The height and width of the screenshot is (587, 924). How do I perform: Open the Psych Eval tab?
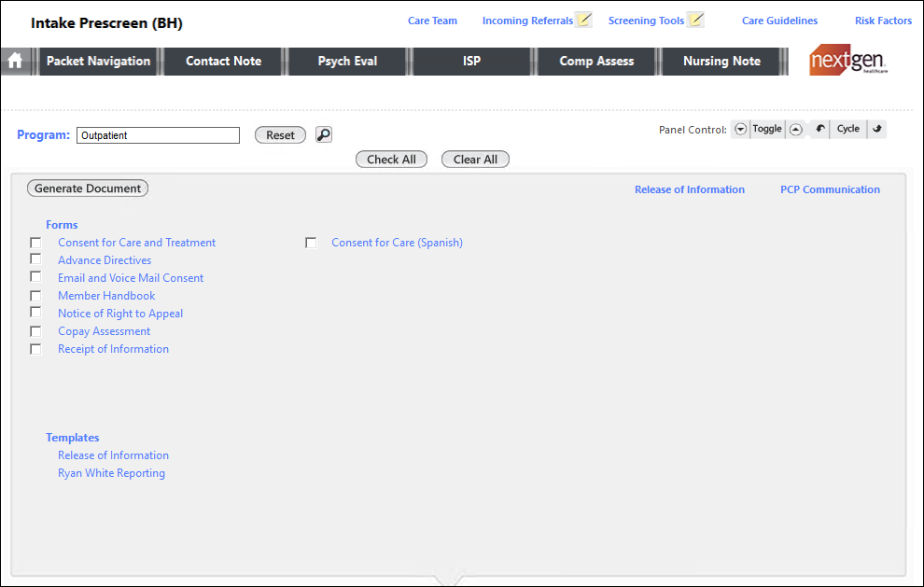tap(347, 62)
